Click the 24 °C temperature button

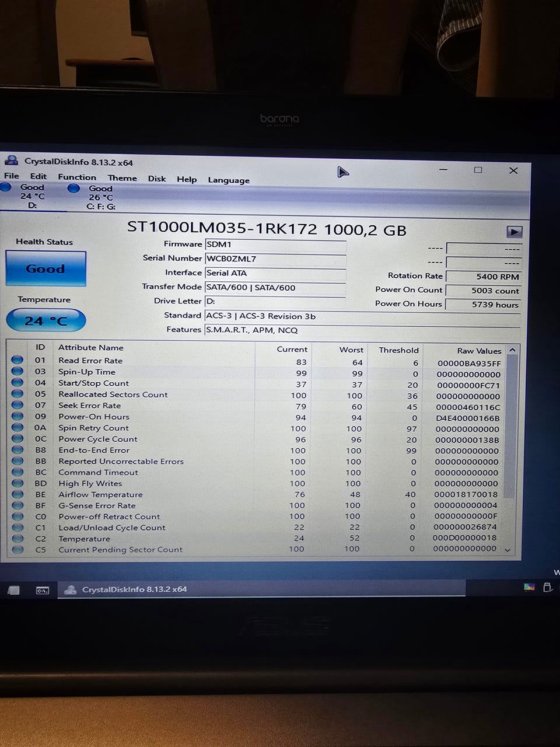click(x=45, y=320)
